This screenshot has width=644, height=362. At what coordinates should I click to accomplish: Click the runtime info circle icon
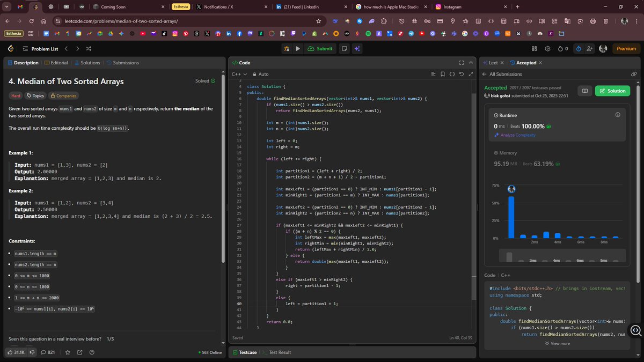617,115
